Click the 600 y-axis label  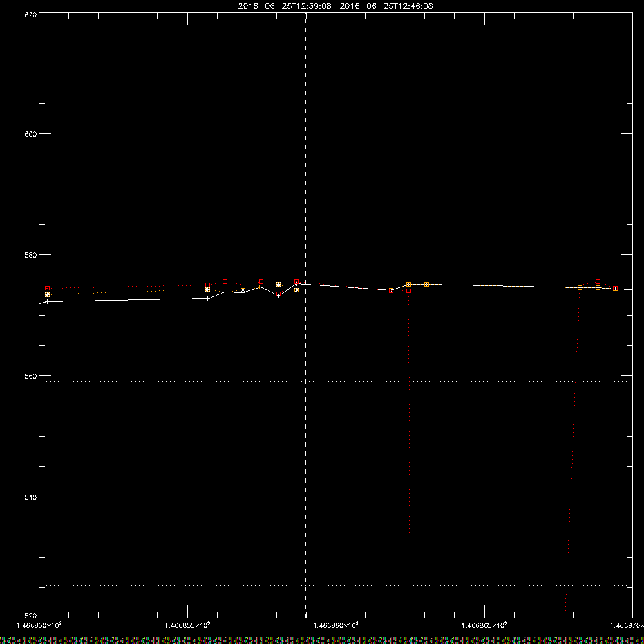(x=31, y=134)
